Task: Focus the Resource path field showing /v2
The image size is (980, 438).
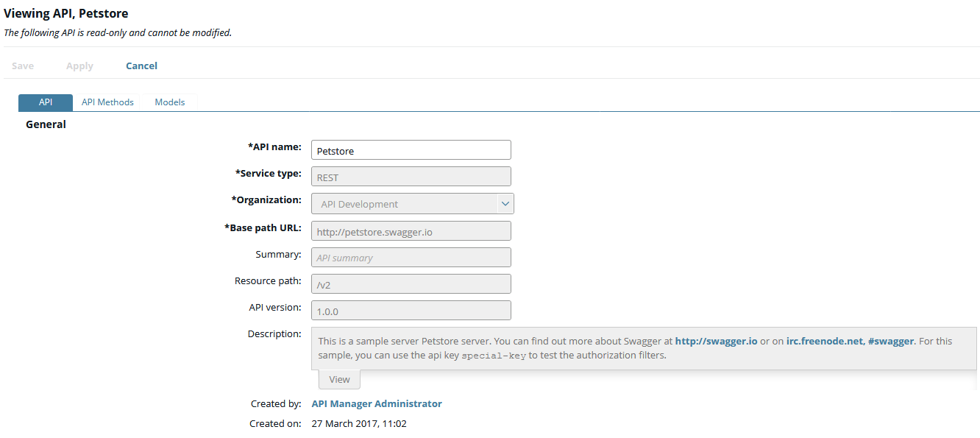Action: pyautogui.click(x=411, y=283)
